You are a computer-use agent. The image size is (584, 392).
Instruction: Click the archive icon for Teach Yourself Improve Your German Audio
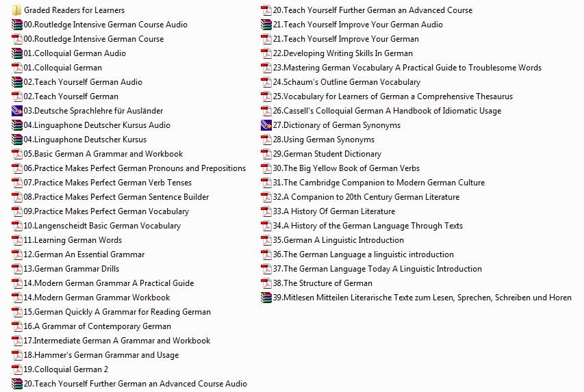(266, 25)
